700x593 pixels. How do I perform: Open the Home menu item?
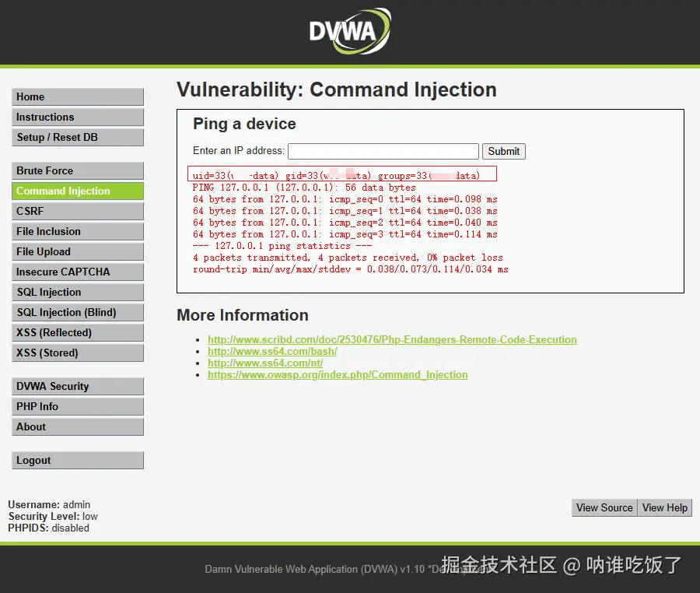[x=78, y=97]
